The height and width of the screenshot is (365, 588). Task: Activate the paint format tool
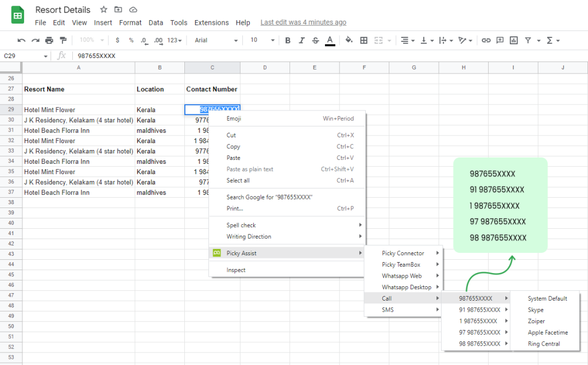pos(63,40)
